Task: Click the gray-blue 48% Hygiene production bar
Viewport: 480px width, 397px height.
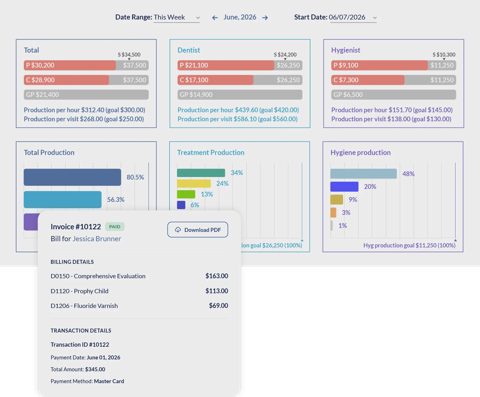Action: [364, 174]
